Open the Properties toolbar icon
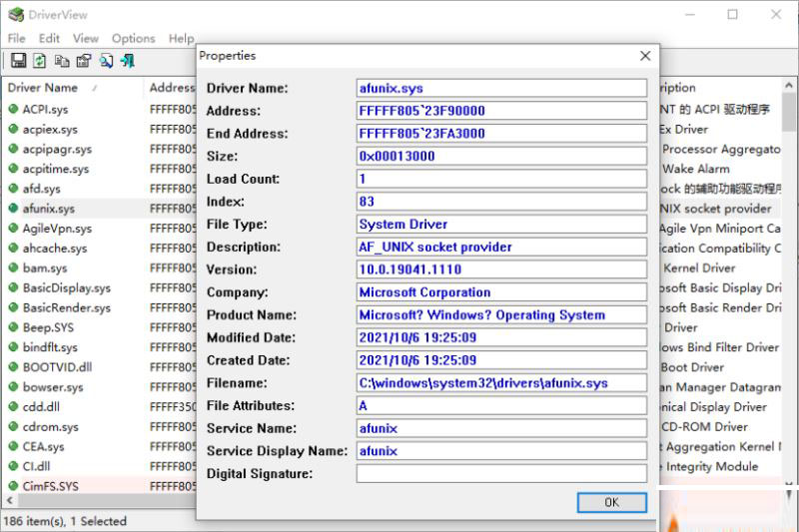The image size is (799, 532). 84,61
